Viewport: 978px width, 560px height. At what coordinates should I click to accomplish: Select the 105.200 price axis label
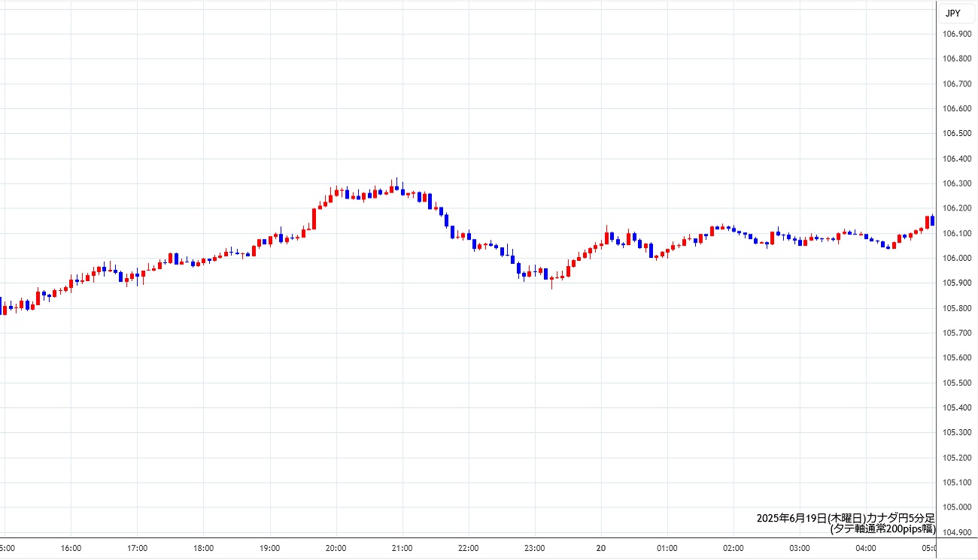point(957,457)
